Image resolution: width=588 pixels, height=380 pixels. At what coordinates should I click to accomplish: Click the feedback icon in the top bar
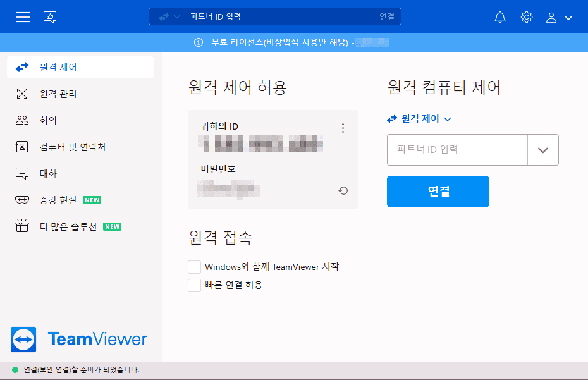(49, 17)
